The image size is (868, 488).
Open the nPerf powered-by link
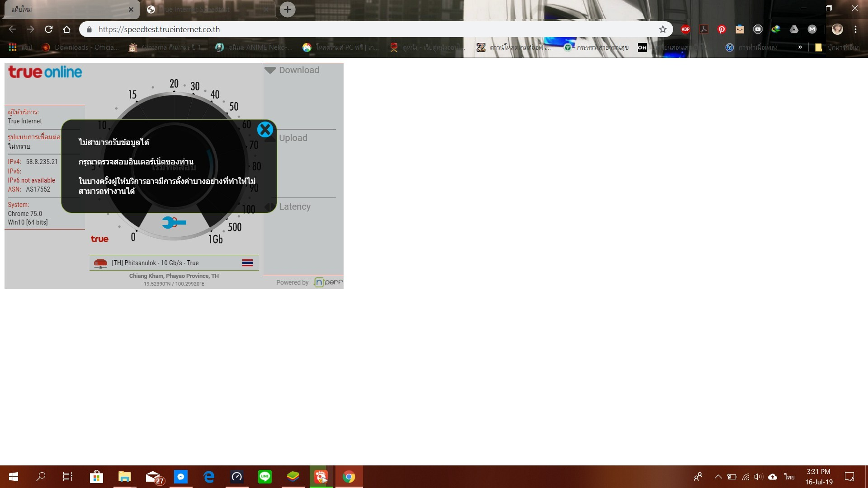[x=328, y=282]
